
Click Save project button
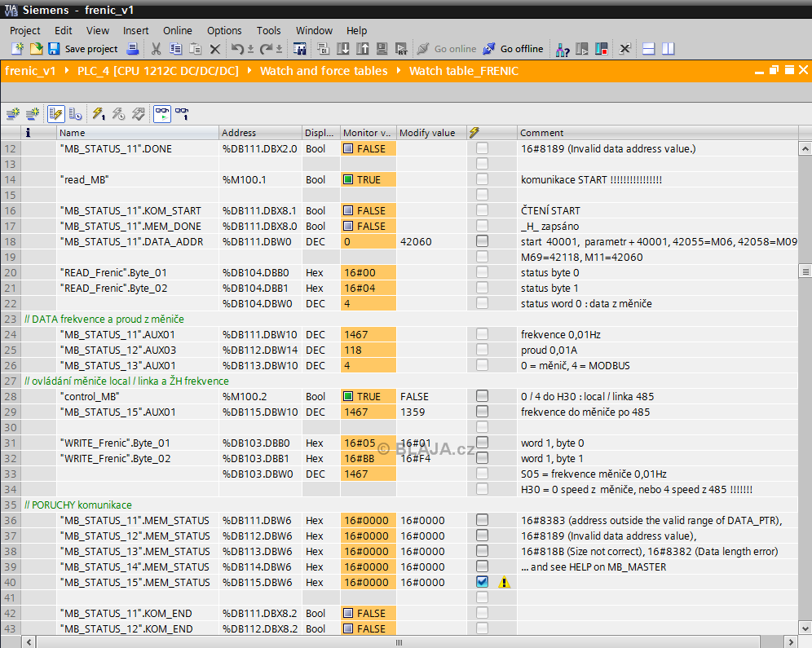(83, 49)
